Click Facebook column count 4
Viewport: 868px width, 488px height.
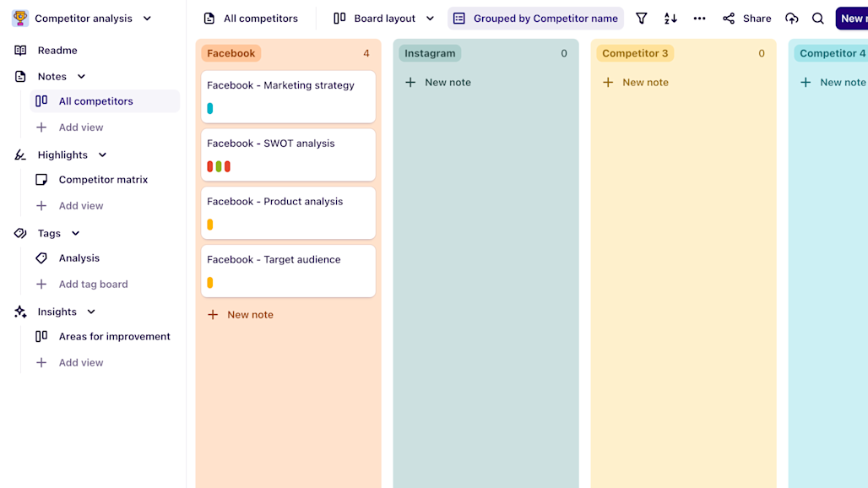pyautogui.click(x=366, y=53)
